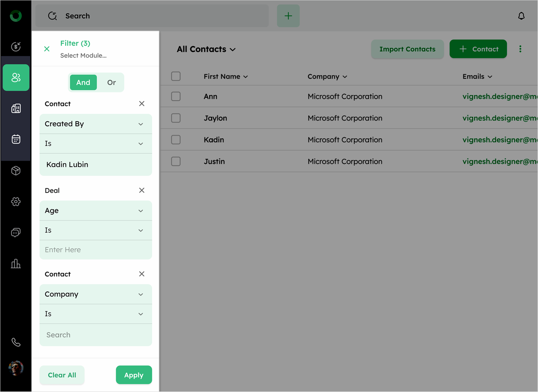Viewport: 538px width, 392px height.
Task: Open the Companies building icon
Action: [x=16, y=108]
